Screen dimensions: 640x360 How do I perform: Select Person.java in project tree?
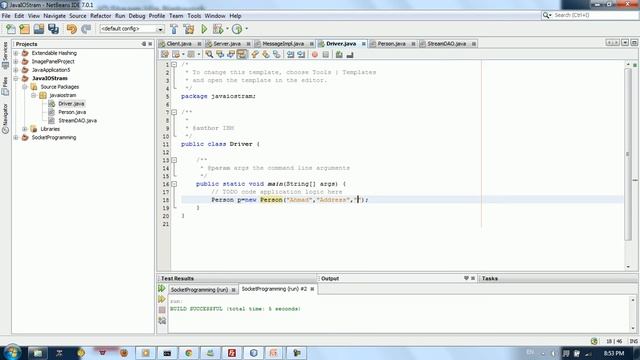pyautogui.click(x=72, y=112)
